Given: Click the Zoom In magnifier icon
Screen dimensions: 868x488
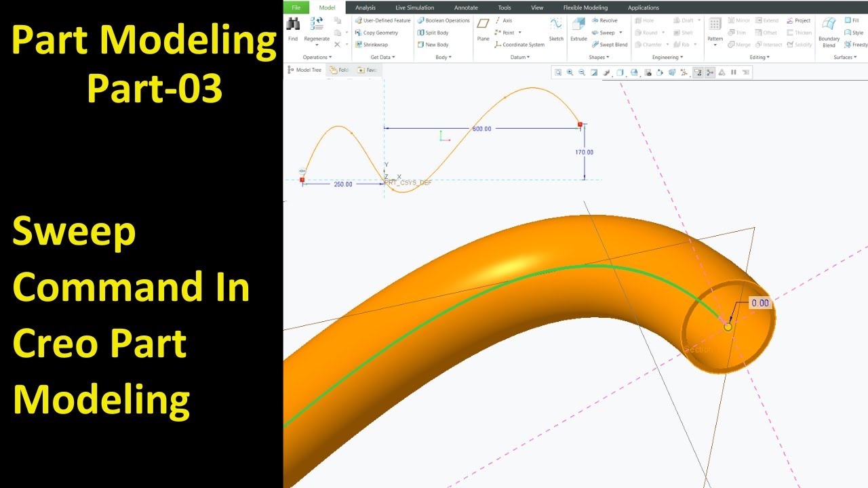Looking at the screenshot, I should coord(570,73).
